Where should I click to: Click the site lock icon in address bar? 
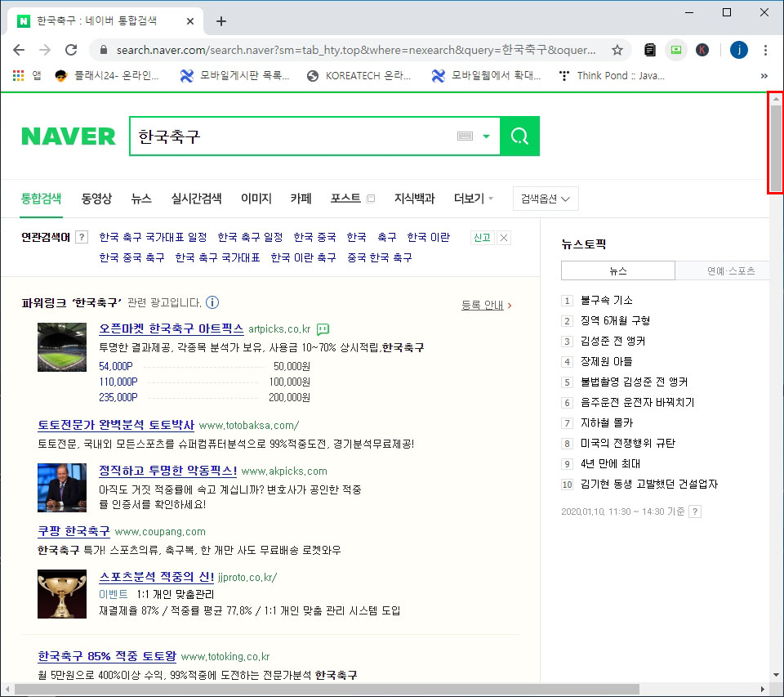104,50
